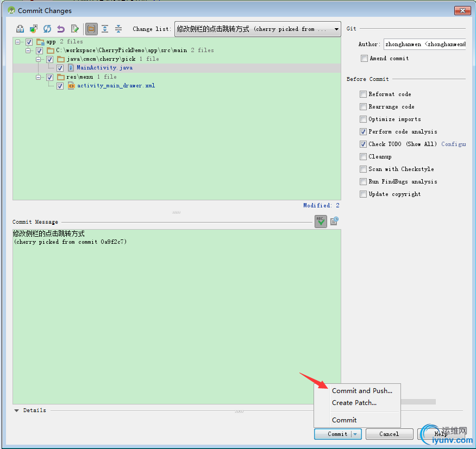
Task: Toggle the ABC spell check icon
Action: coord(321,221)
